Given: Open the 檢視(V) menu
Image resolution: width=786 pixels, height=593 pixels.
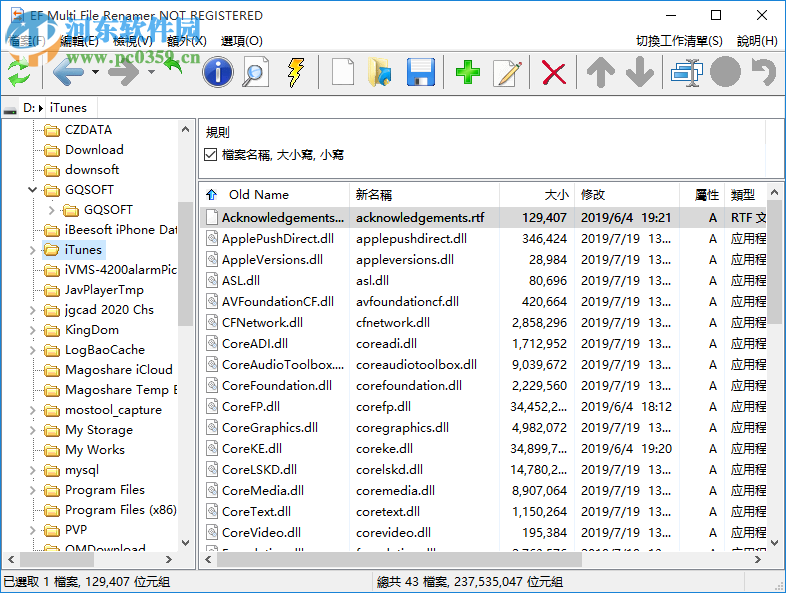Looking at the screenshot, I should coord(133,41).
